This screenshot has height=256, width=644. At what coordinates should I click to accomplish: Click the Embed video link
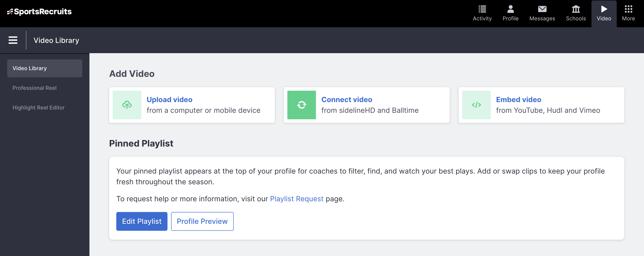pyautogui.click(x=519, y=100)
